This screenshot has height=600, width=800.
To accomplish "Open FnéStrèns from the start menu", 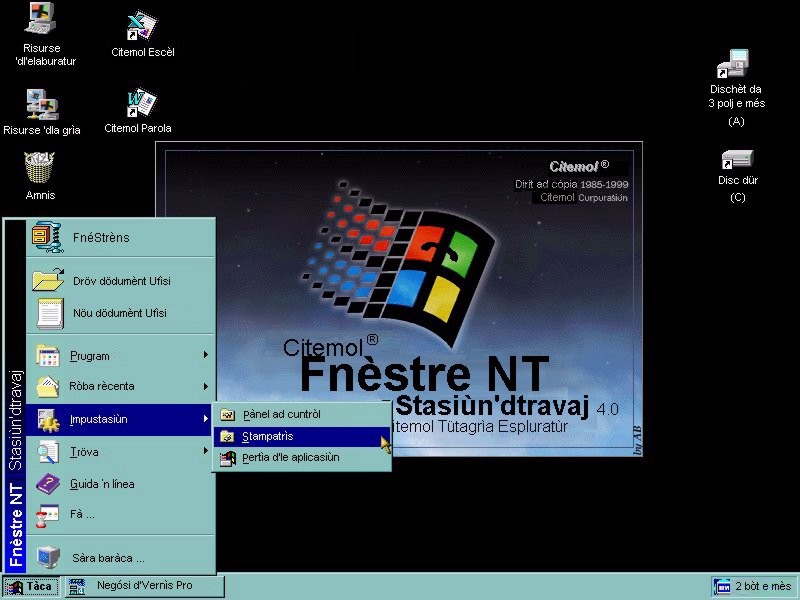I will (x=120, y=237).
